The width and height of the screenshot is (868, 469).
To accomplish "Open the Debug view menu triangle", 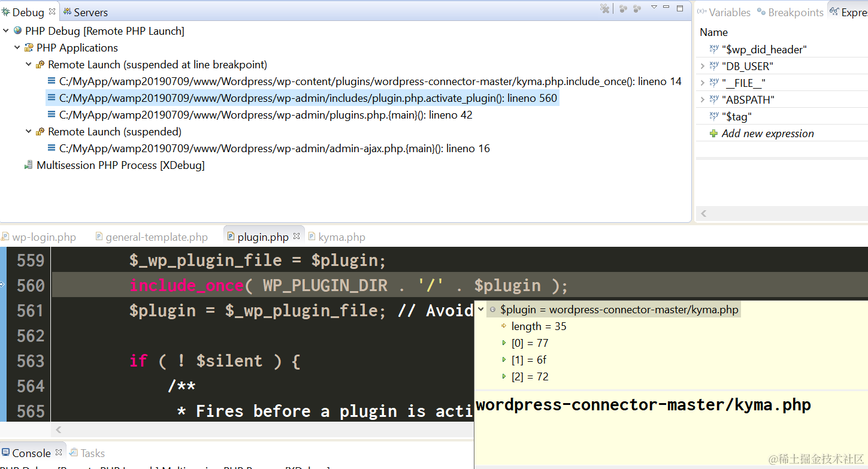I will coord(654,7).
